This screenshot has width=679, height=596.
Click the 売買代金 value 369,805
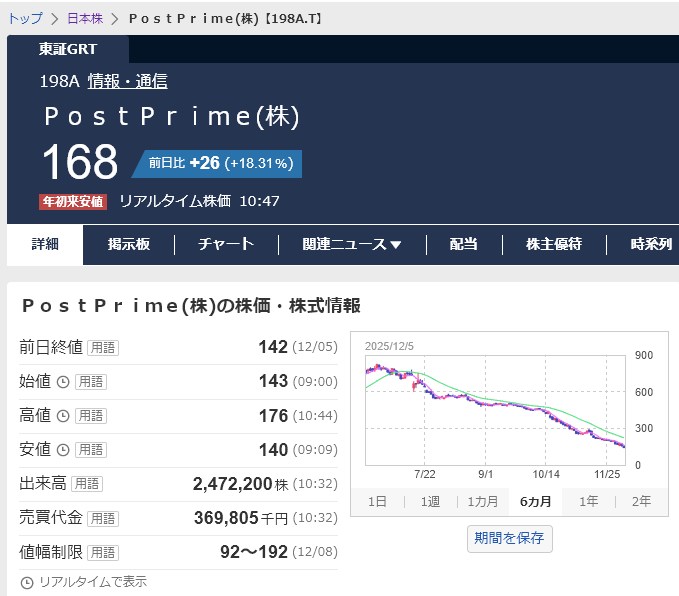[x=226, y=518]
